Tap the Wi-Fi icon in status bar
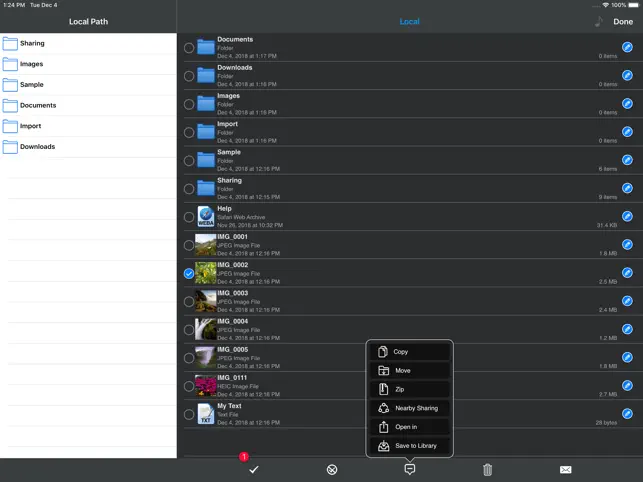This screenshot has height=482, width=643. pos(606,5)
